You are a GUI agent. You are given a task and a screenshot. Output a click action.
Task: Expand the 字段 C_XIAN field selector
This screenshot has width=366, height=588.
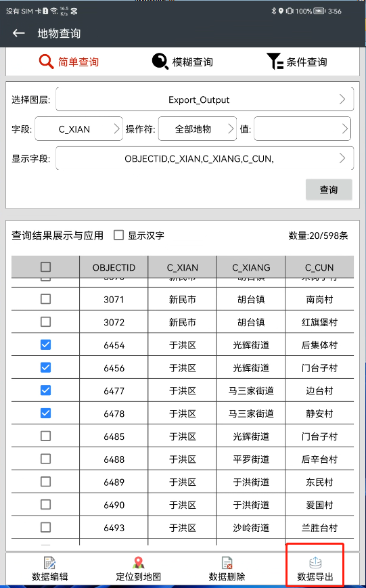click(x=78, y=129)
